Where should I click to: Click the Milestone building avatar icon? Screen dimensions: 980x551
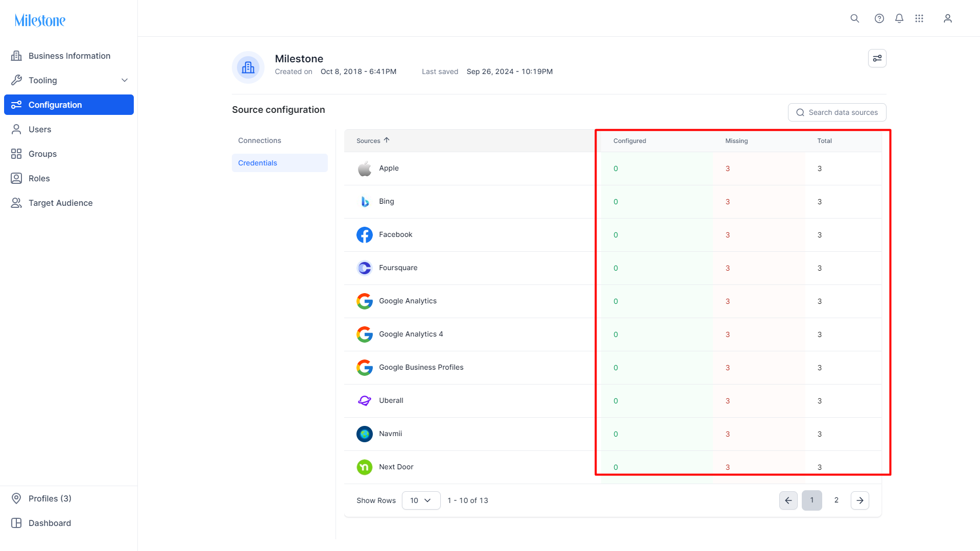(248, 67)
